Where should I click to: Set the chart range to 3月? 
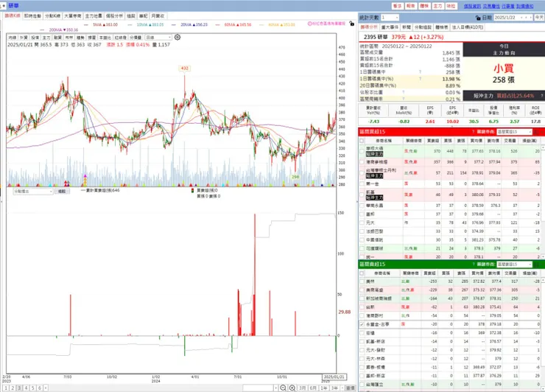pos(303,388)
